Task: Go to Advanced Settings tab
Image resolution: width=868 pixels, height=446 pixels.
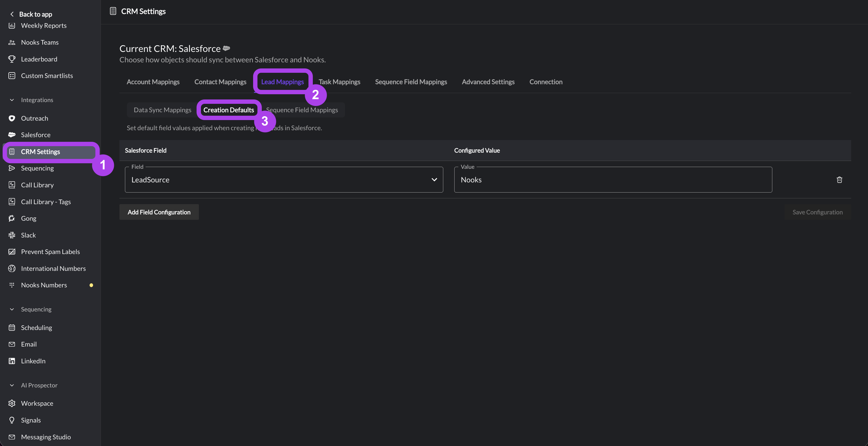Action: [x=488, y=82]
